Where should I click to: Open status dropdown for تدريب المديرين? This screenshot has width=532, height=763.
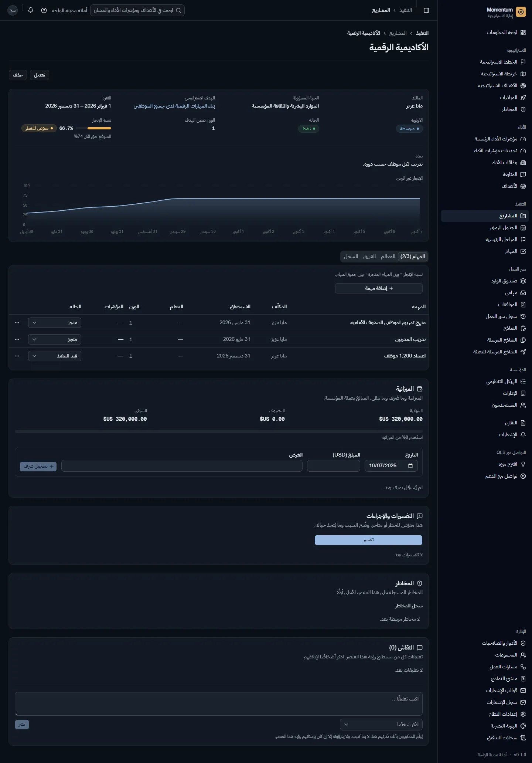55,339
